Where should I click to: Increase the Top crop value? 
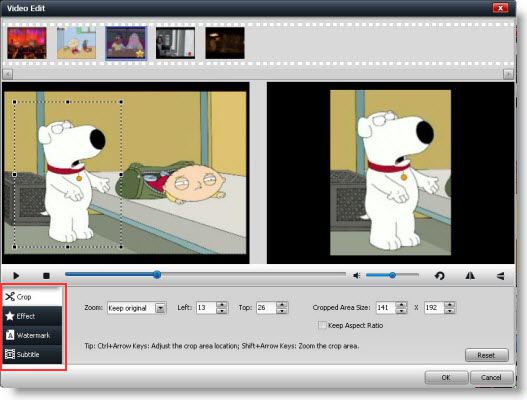(282, 305)
